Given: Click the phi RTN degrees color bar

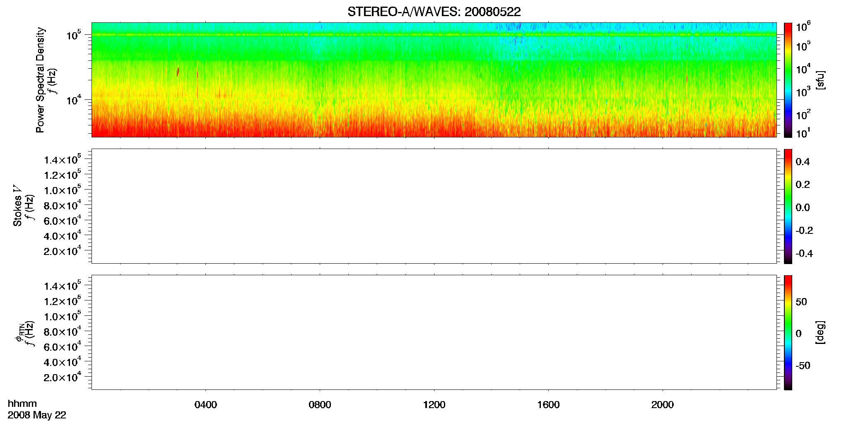Looking at the screenshot, I should [788, 332].
